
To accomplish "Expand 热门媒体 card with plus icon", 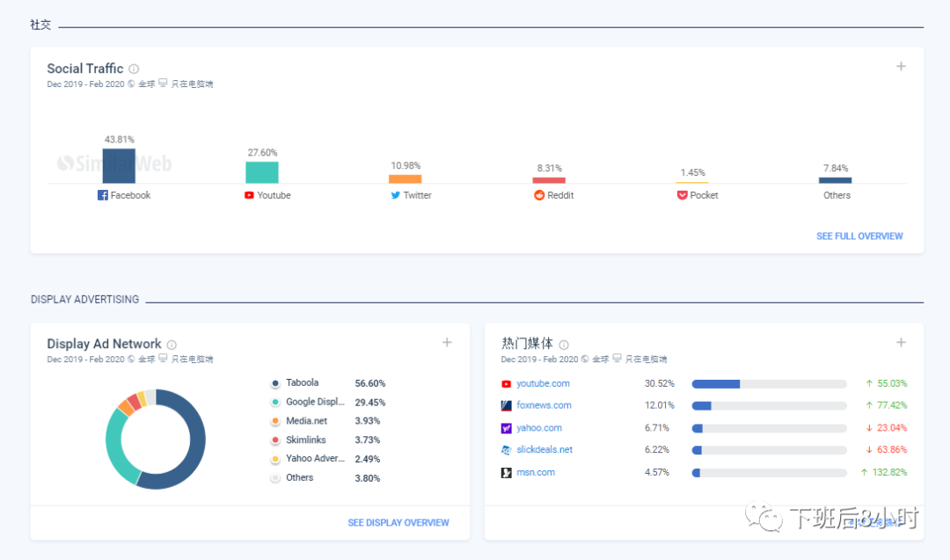I will tap(901, 343).
